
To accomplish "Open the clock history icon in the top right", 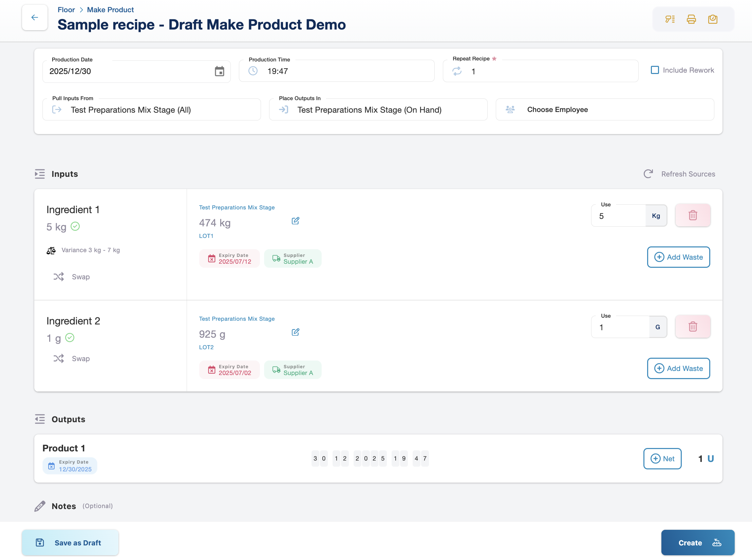I will [713, 19].
